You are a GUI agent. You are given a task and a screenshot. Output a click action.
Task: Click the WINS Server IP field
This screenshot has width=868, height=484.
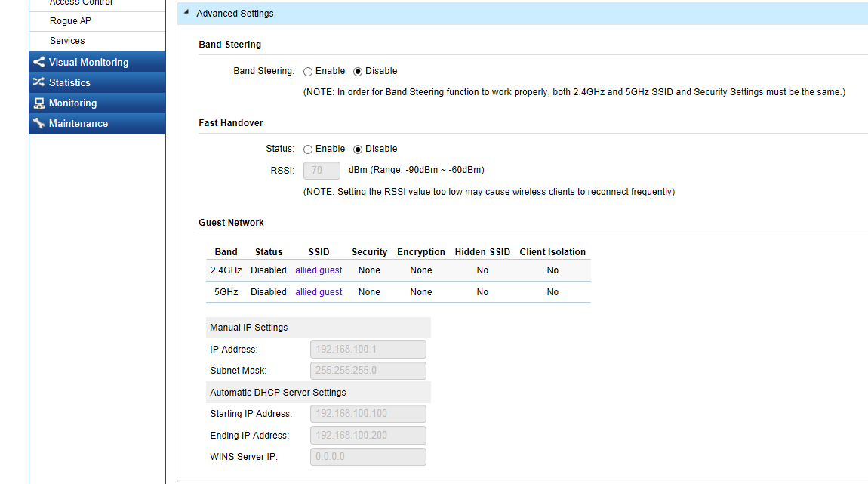click(368, 457)
